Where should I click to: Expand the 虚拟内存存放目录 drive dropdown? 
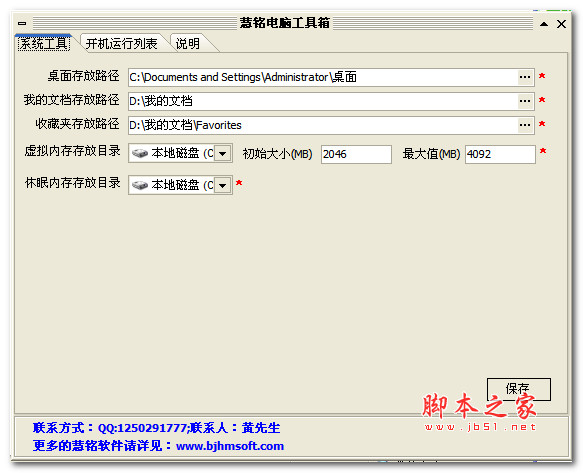point(223,153)
